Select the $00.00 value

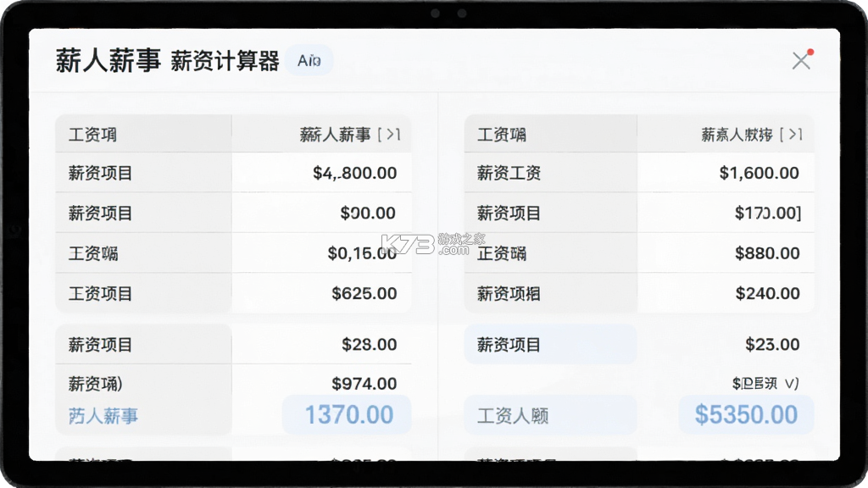(368, 213)
